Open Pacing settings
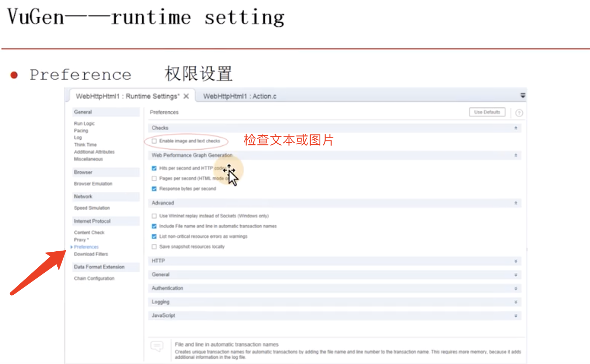This screenshot has height=364, width=590. pos(81,130)
